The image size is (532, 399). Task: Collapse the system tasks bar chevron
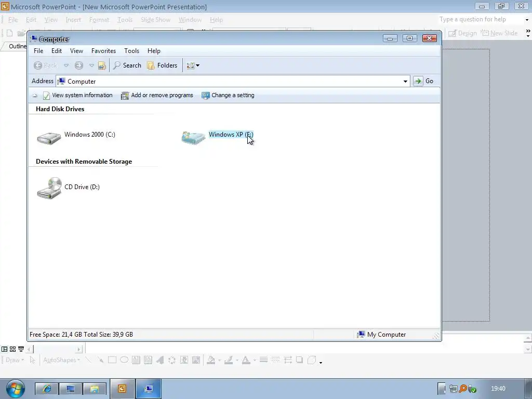tap(35, 96)
